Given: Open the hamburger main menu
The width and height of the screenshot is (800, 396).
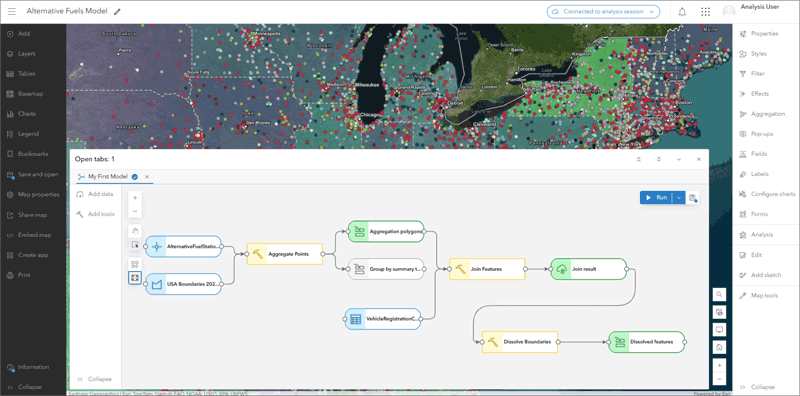Looking at the screenshot, I should point(12,11).
